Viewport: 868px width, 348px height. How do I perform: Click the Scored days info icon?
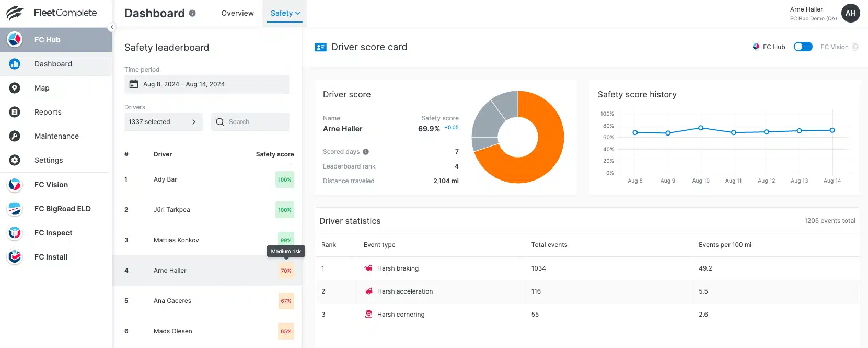[366, 152]
